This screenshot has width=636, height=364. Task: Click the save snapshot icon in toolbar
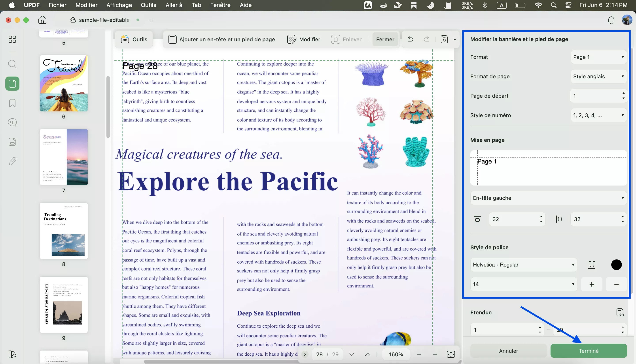[444, 39]
